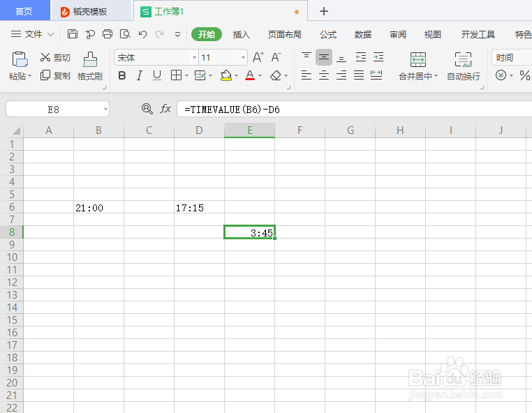Click the zoom magnifier beside formula bar
Screen dimensions: 532x413
[147, 109]
